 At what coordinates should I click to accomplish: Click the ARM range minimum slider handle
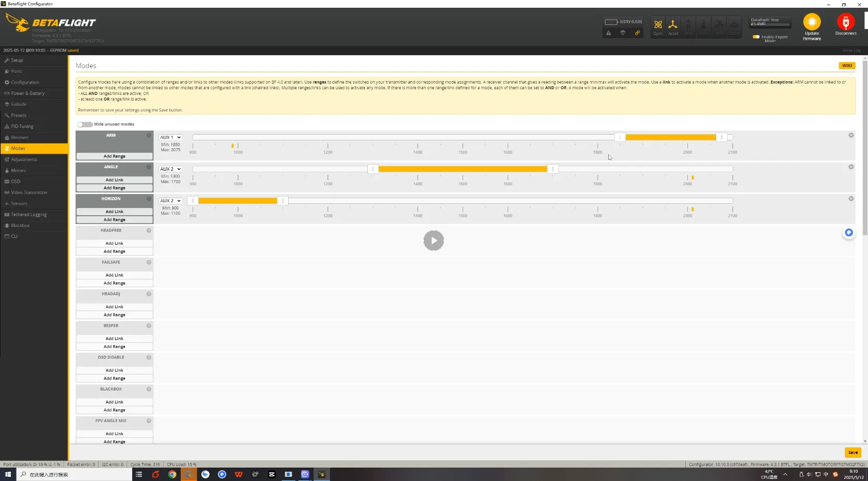click(620, 137)
